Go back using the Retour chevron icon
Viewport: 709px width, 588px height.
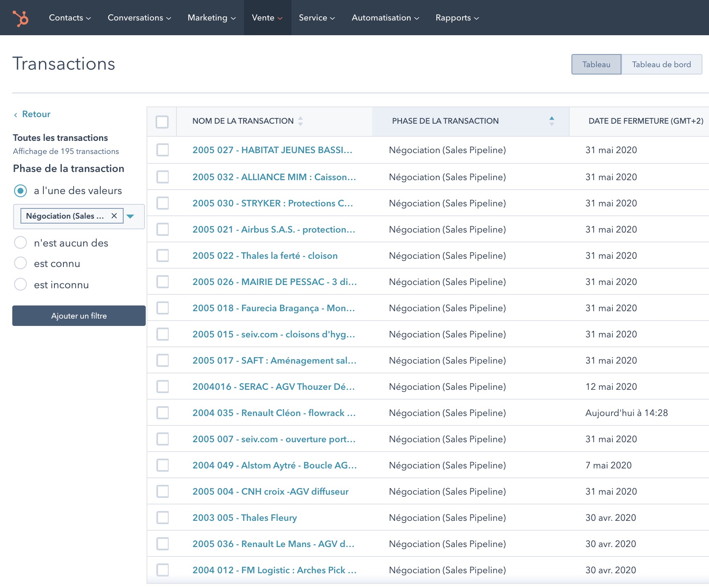pos(16,115)
